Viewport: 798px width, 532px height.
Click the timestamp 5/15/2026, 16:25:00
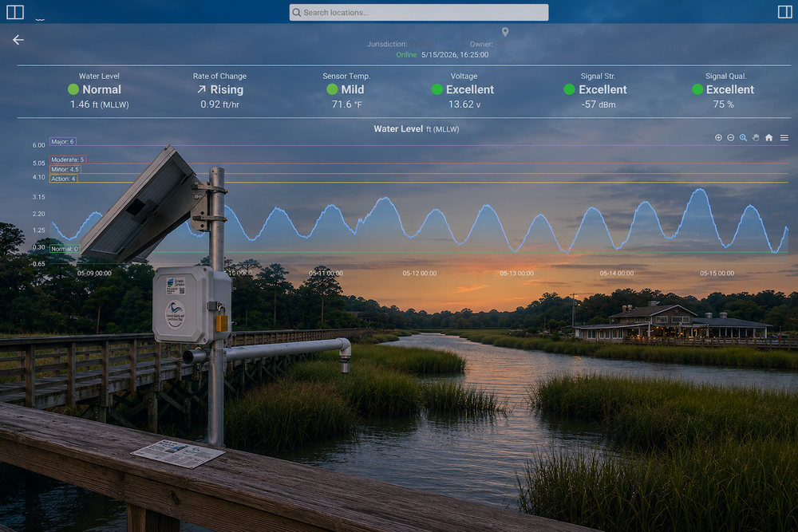click(x=455, y=55)
